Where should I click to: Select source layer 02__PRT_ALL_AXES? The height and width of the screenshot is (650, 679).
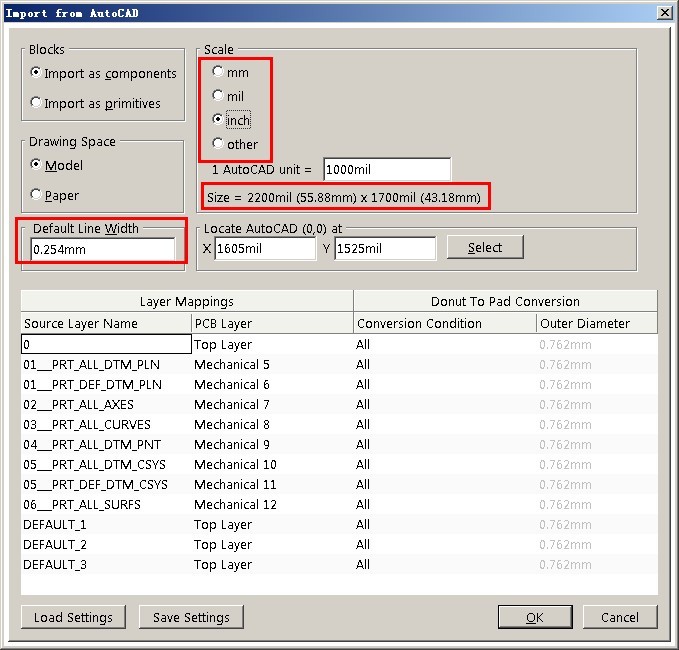[106, 404]
